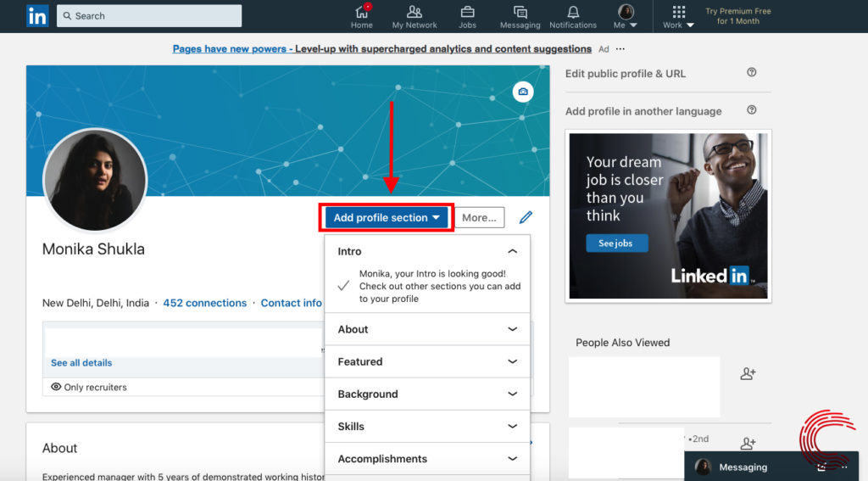Image resolution: width=868 pixels, height=481 pixels.
Task: Go to Jobs briefcase icon
Action: pyautogui.click(x=467, y=17)
